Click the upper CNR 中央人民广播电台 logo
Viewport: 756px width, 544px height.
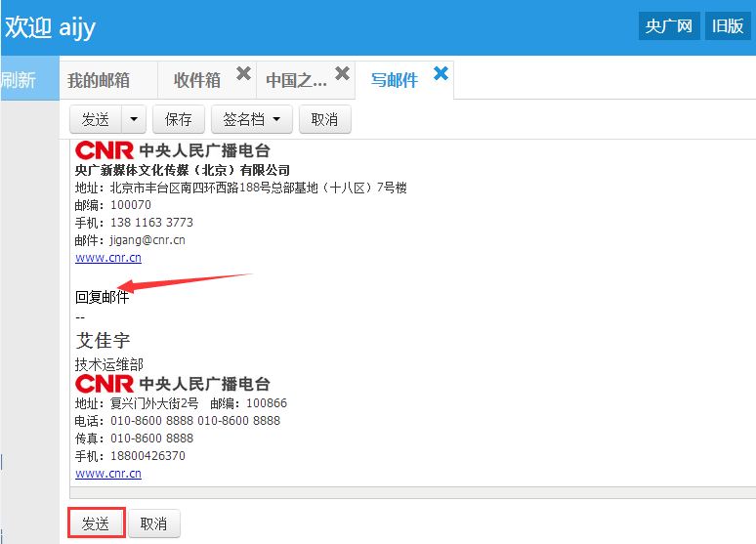point(172,150)
